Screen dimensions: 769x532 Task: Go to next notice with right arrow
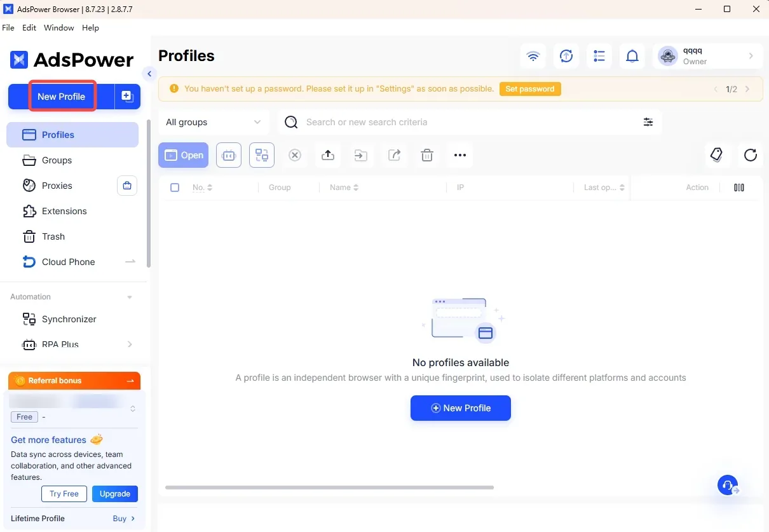(747, 89)
